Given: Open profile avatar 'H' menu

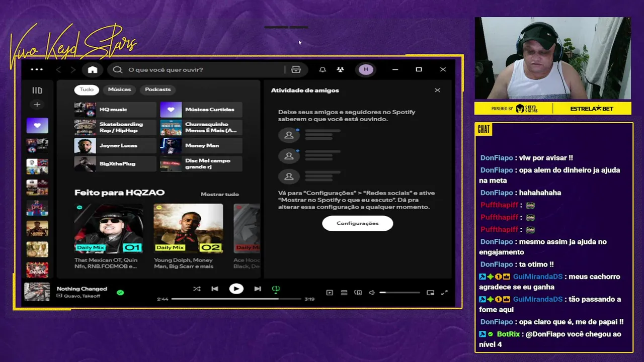Looking at the screenshot, I should 366,69.
